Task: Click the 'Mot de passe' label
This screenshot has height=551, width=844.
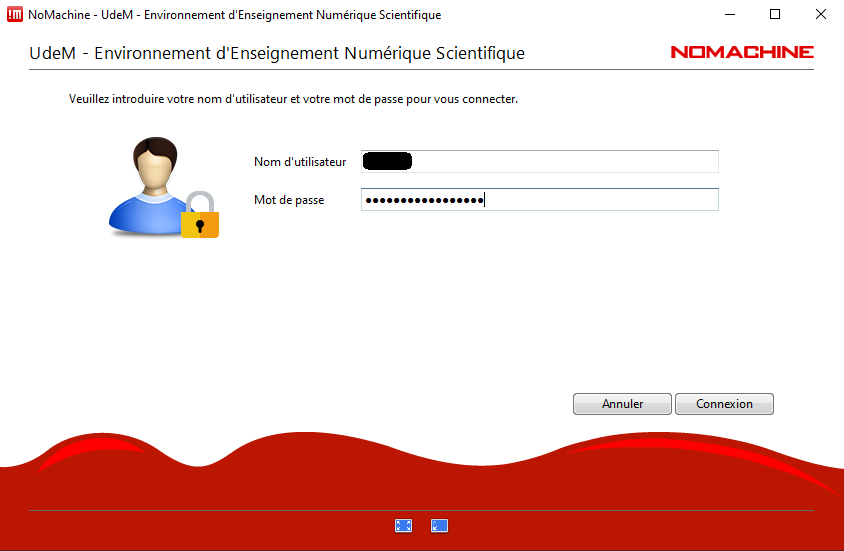Action: tap(289, 200)
